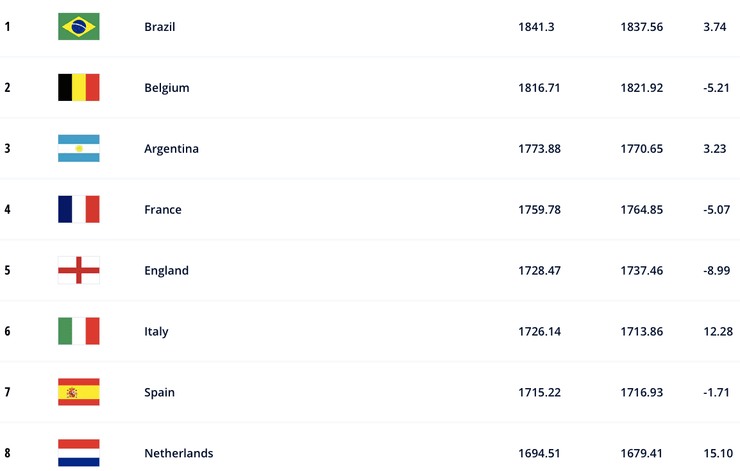Open the Italy team name
This screenshot has width=740, height=471.
tap(156, 332)
